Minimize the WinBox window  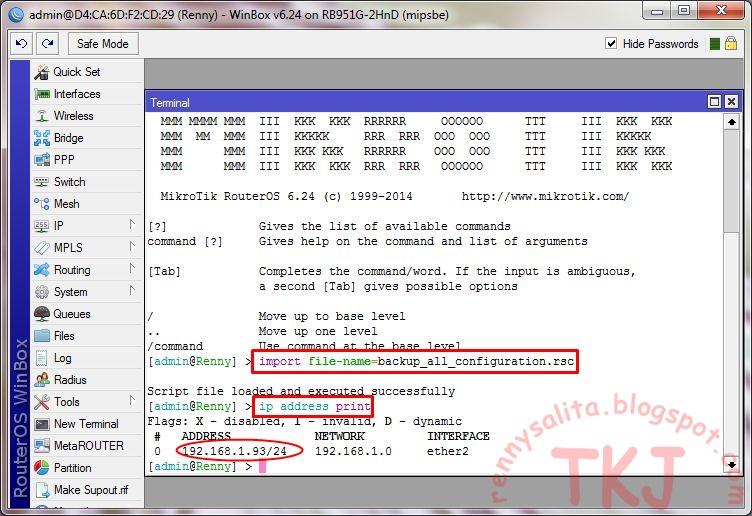(657, 11)
